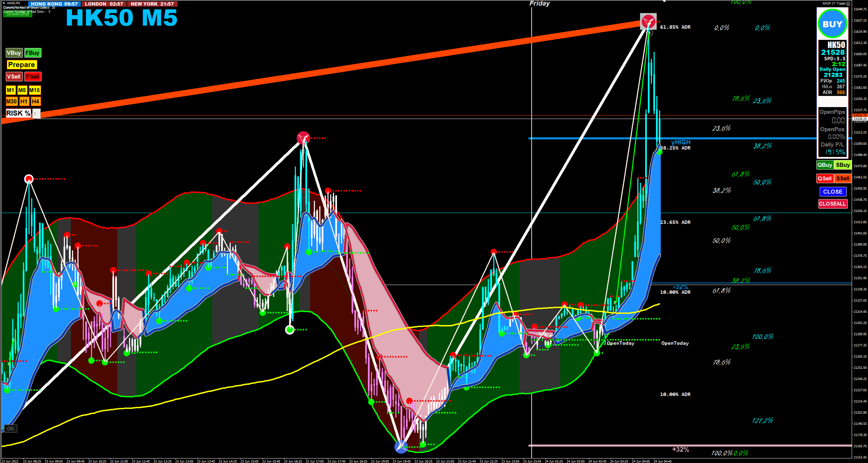Toggle the ON switch at bottom left
Image resolution: width=868 pixels, height=463 pixels.
[x=10, y=429]
